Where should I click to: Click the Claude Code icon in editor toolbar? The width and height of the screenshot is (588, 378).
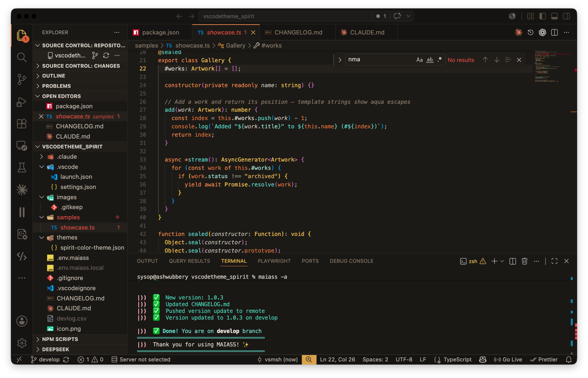point(518,33)
